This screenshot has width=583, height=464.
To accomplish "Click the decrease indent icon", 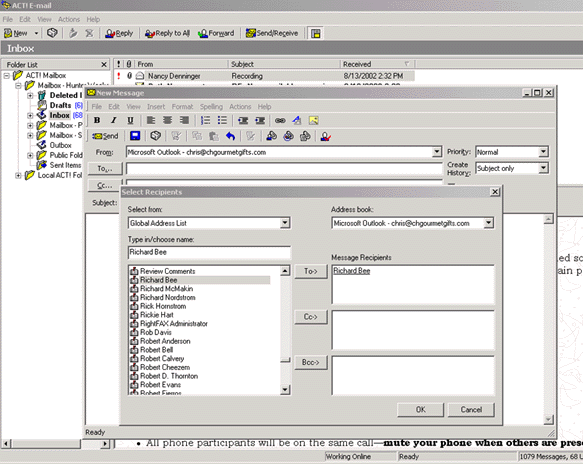I will (243, 120).
